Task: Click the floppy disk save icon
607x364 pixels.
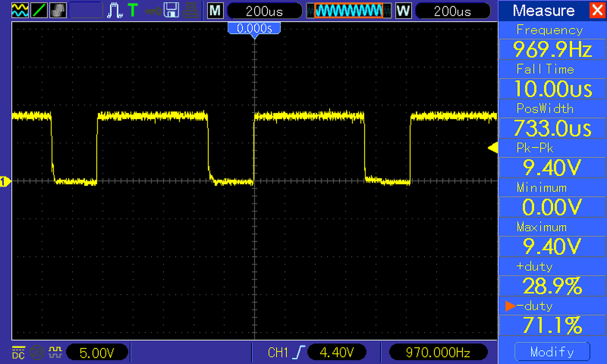Action: (171, 10)
